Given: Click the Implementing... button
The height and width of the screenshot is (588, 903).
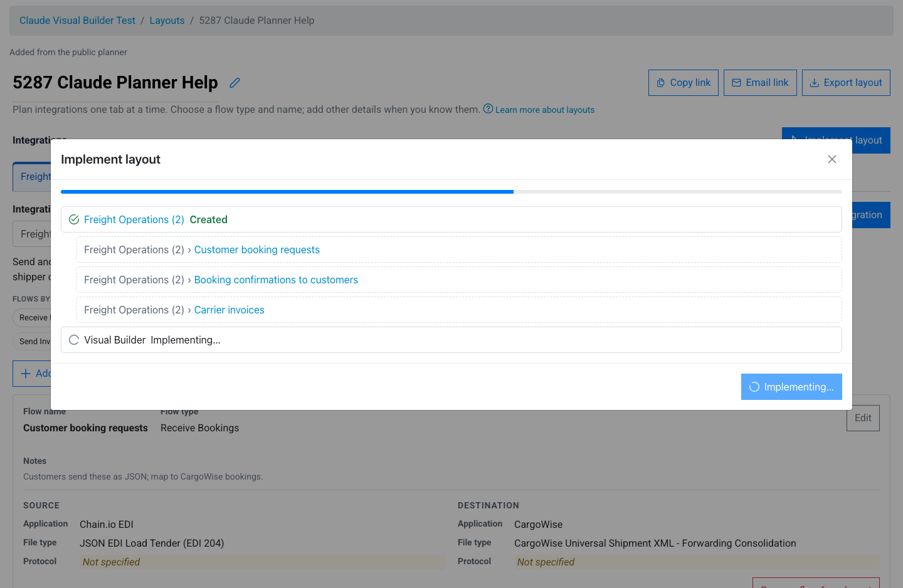Looking at the screenshot, I should pos(791,387).
